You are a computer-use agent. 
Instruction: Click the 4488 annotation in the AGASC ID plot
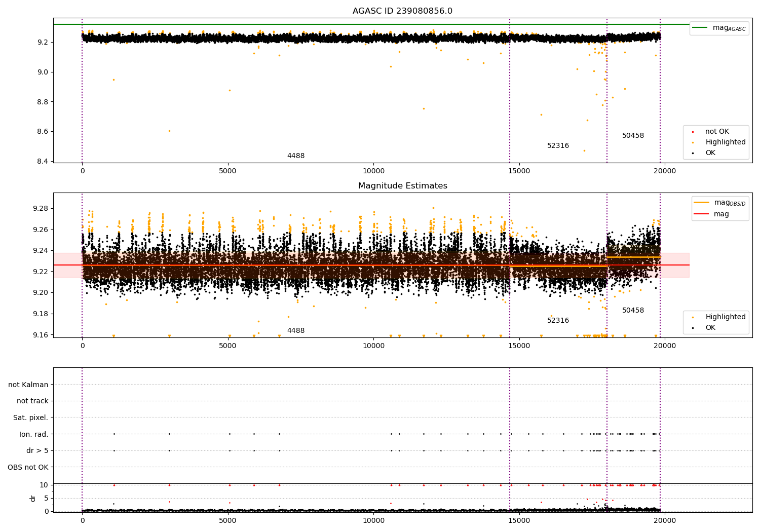[x=296, y=156]
